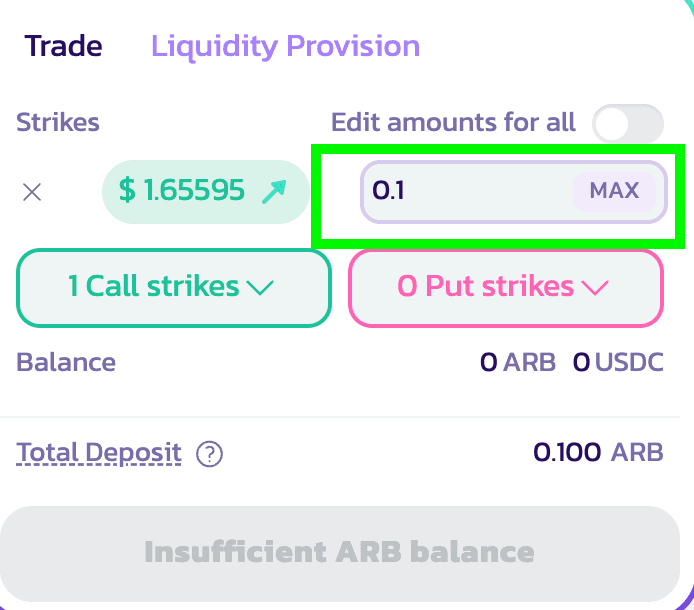The image size is (694, 610).
Task: Click the 0.100 ARB total deposit amount
Action: click(597, 453)
